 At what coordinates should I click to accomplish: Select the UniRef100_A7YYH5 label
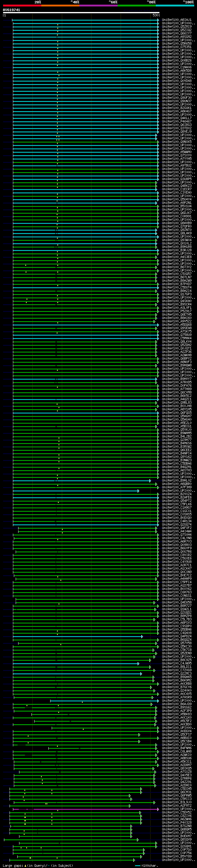click(x=176, y=159)
